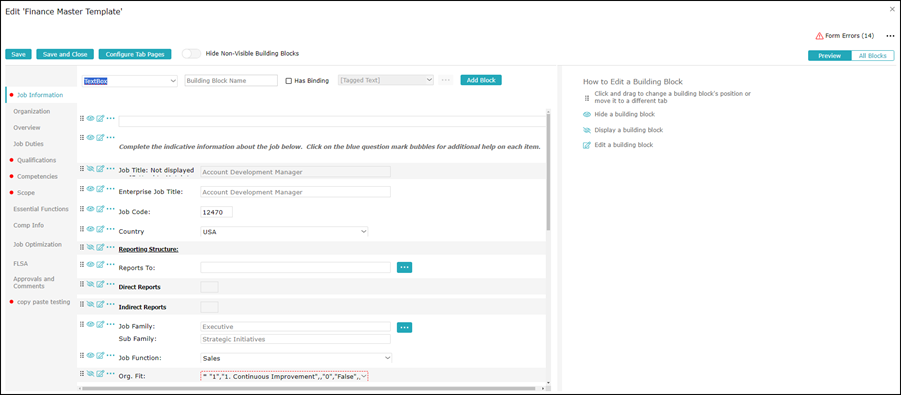Edit the Enterprise Job Title block
The width and height of the screenshot is (901, 395).
click(100, 189)
